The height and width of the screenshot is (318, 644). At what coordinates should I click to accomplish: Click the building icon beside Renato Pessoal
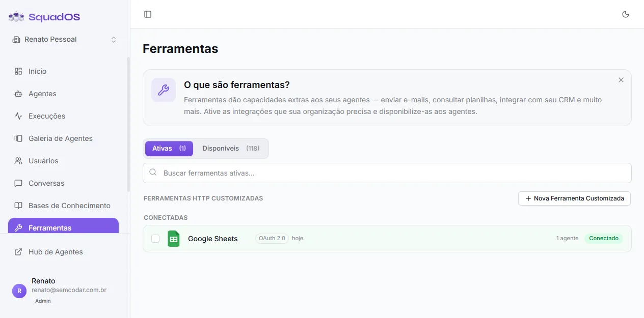[16, 40]
